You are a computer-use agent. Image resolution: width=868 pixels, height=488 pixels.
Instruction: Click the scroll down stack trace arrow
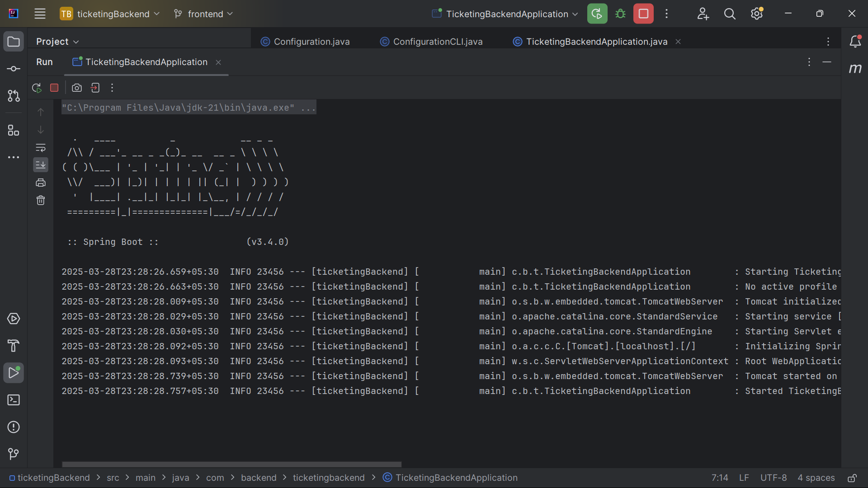tap(41, 130)
